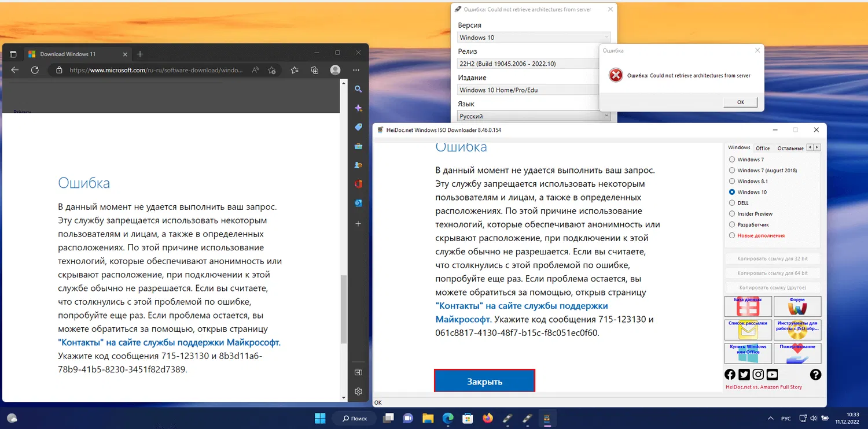Open Контакты support link in Edge page
This screenshot has width=868, height=429.
click(x=169, y=342)
